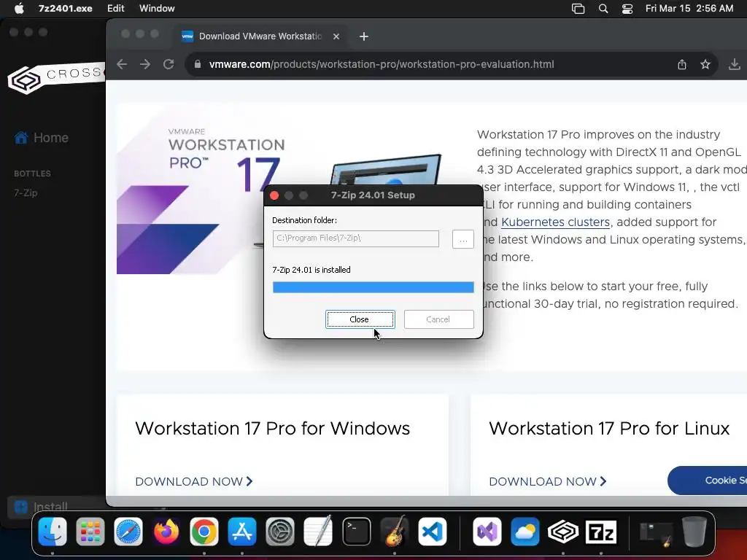Open Control Center in the menu bar
Viewport: 747px width, 560px height.
pos(627,9)
